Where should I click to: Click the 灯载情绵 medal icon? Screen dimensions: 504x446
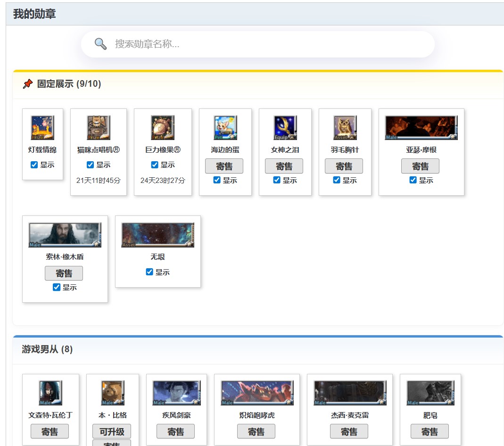(x=42, y=128)
